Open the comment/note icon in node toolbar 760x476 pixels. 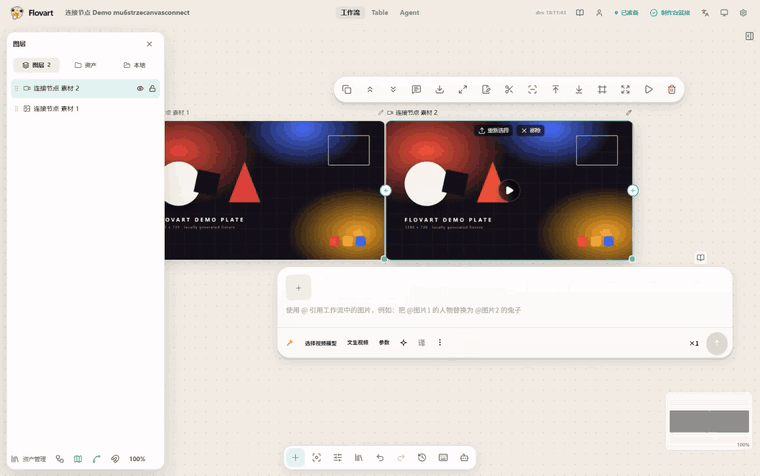[x=416, y=89]
